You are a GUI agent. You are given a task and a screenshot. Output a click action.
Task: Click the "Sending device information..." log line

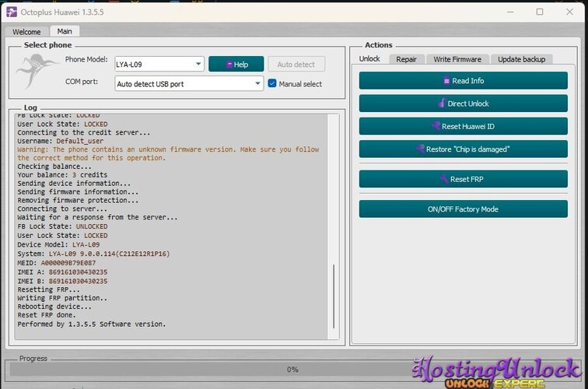pos(74,184)
